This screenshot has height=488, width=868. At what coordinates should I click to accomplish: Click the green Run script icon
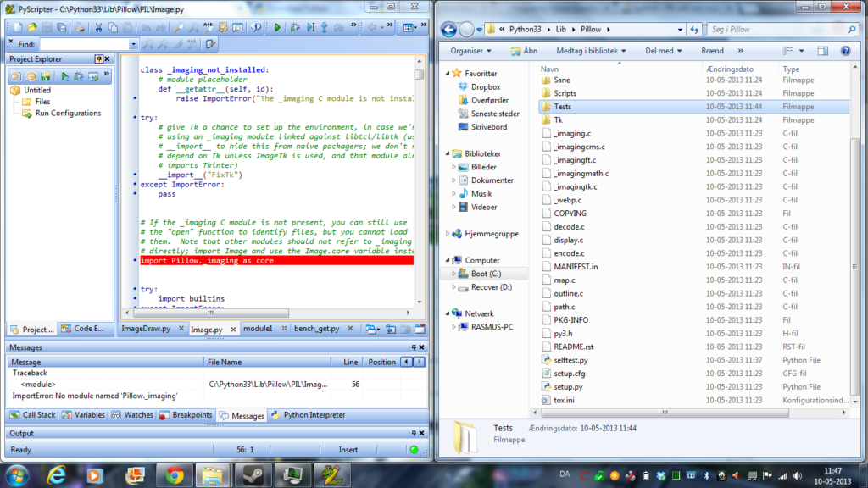(x=277, y=27)
